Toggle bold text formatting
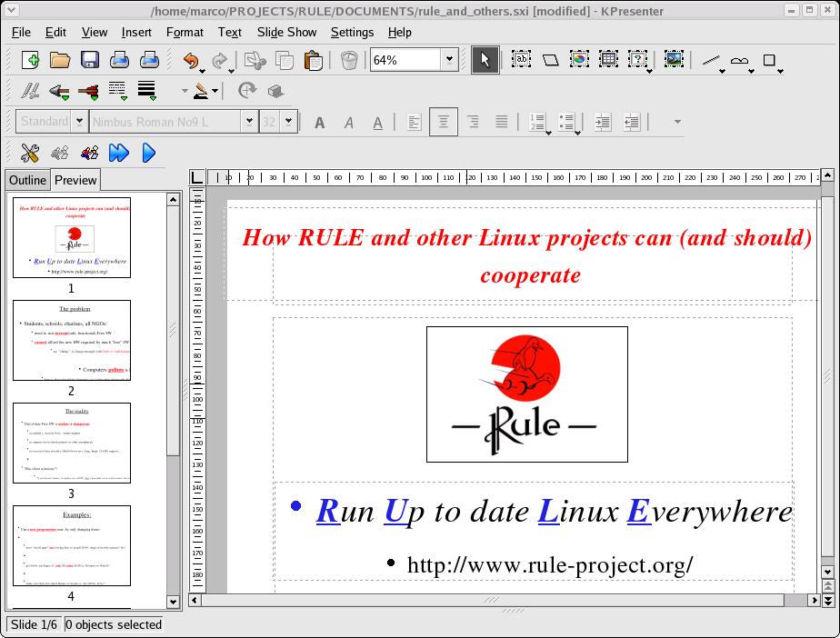Screen dimensions: 840x638 click(320, 123)
